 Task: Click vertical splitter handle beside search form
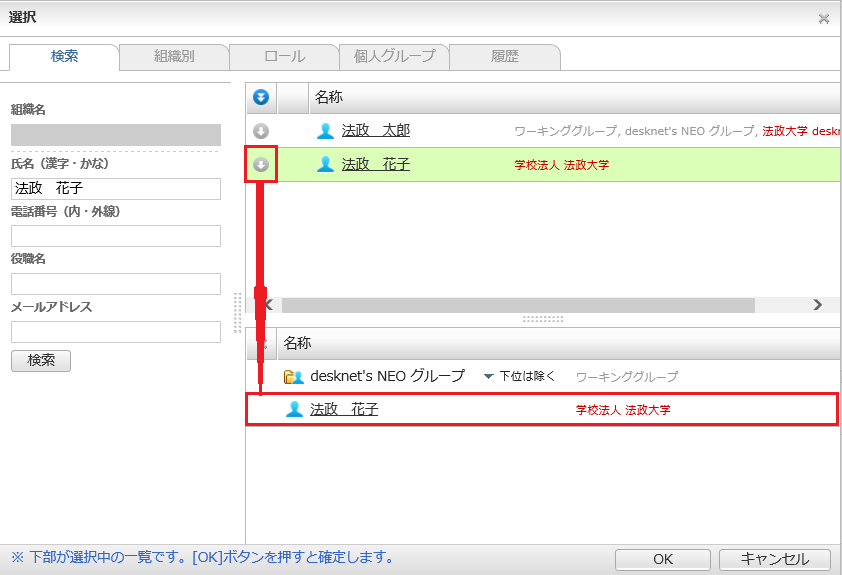tap(237, 313)
